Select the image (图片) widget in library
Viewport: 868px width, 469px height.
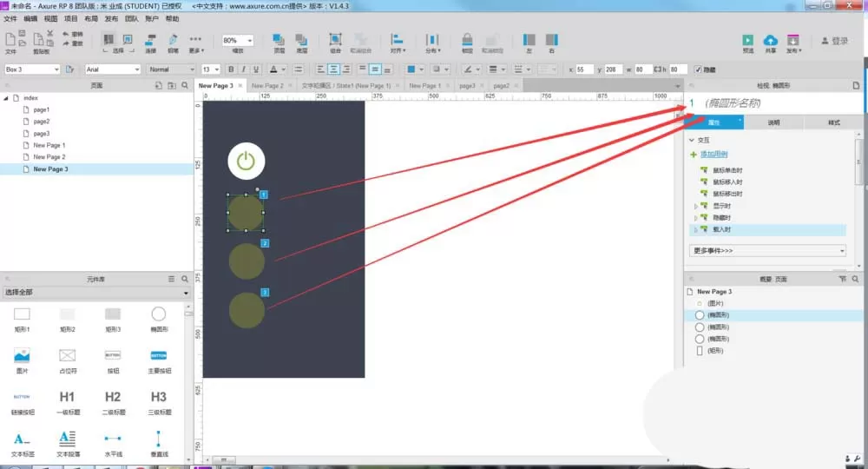tap(23, 361)
